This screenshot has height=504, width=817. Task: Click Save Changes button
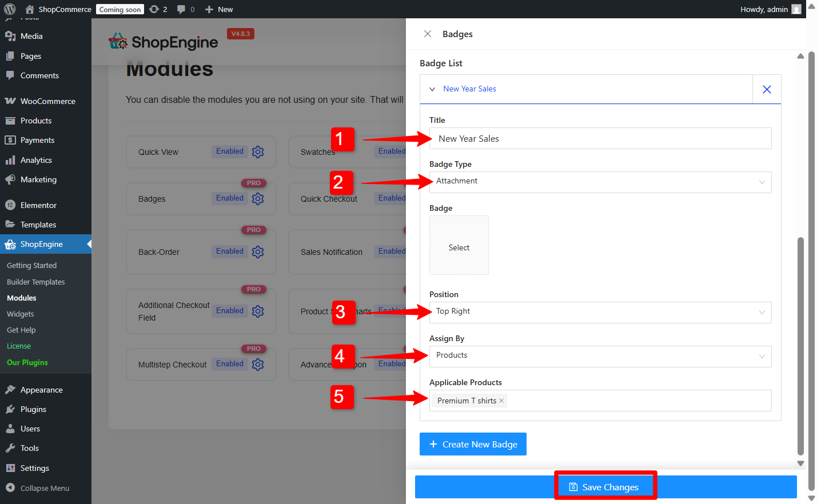[605, 487]
